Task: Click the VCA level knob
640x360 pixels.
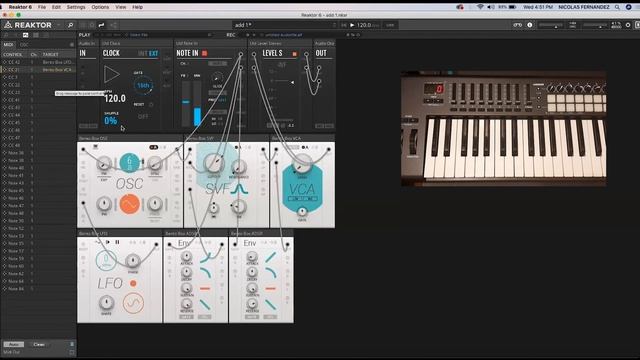Action: [302, 164]
